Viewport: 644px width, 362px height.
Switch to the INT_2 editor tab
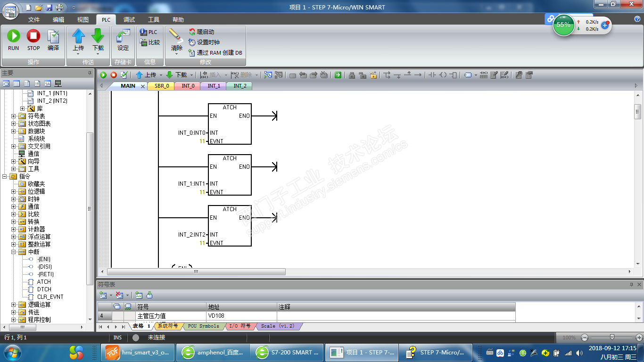pyautogui.click(x=240, y=86)
